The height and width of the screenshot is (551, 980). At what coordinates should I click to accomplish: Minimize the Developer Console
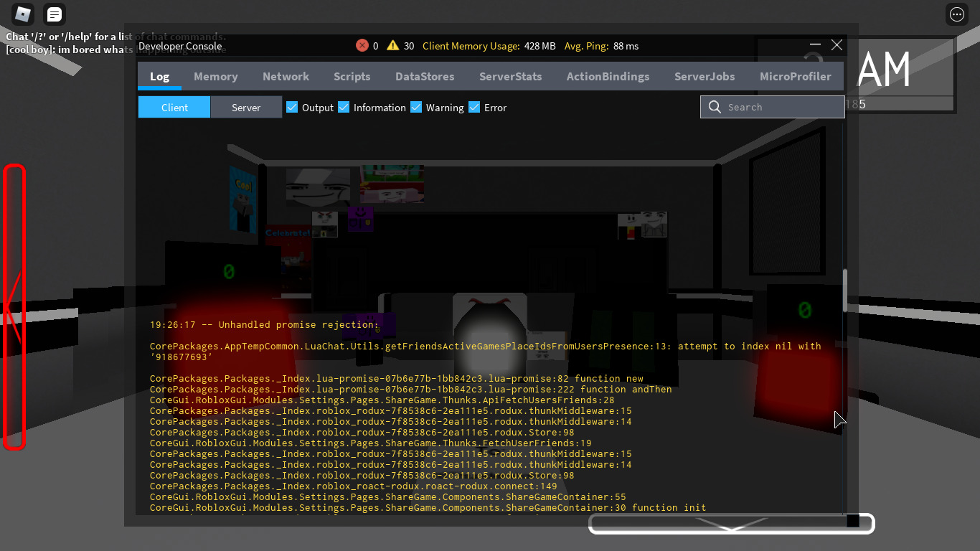(816, 45)
